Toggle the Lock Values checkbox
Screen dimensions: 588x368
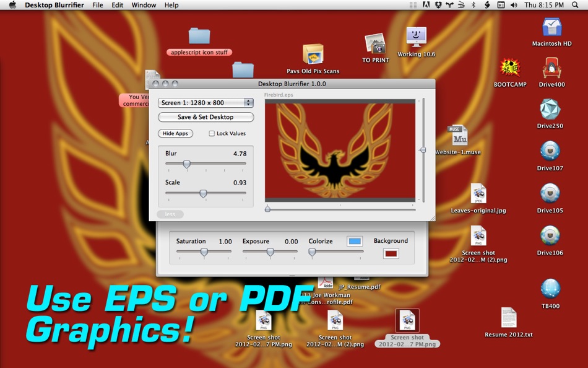[x=212, y=133]
